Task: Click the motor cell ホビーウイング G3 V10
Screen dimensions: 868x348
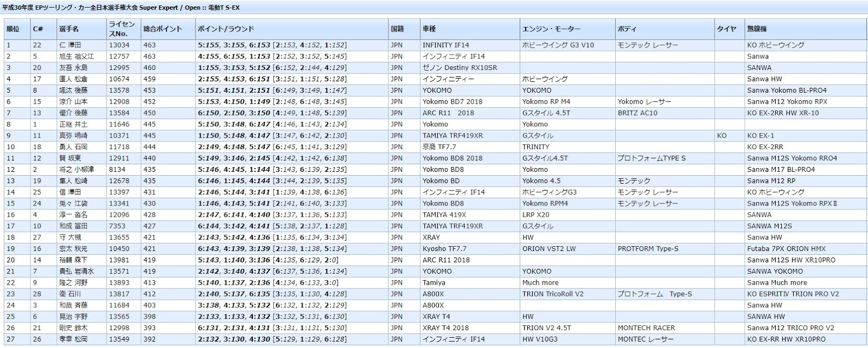Action: tap(558, 45)
